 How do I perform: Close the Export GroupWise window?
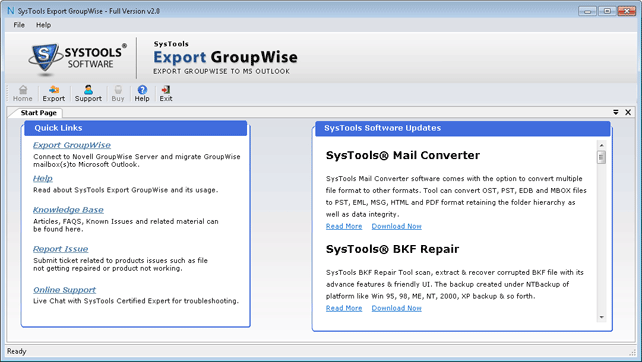(x=626, y=11)
